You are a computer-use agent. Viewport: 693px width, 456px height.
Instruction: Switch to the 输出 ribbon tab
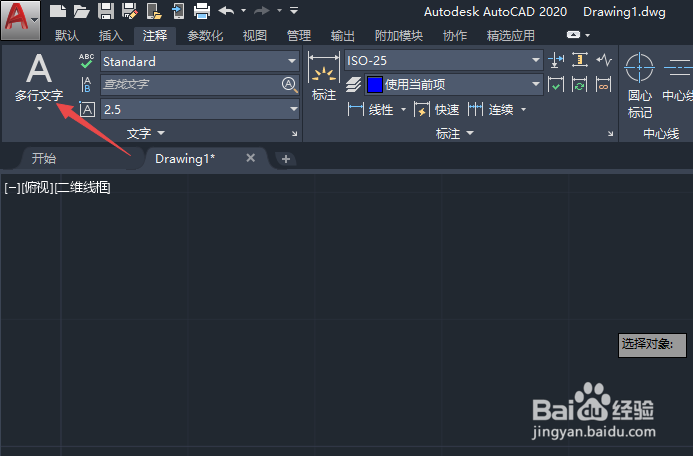coord(343,35)
